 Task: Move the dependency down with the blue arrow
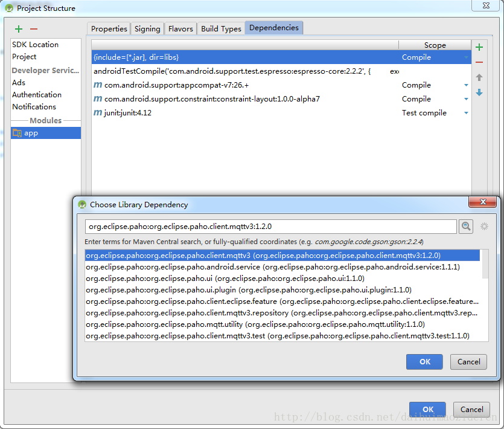[x=479, y=92]
